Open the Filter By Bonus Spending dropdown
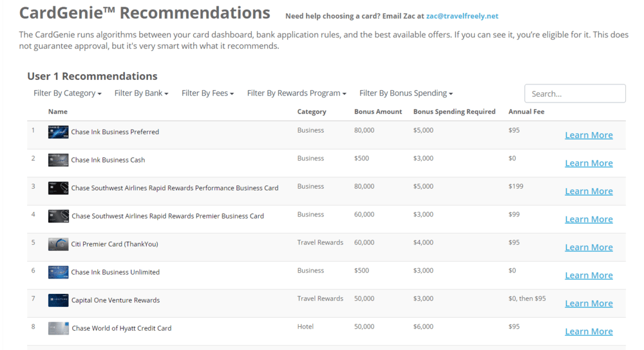644x350 pixels. [406, 93]
